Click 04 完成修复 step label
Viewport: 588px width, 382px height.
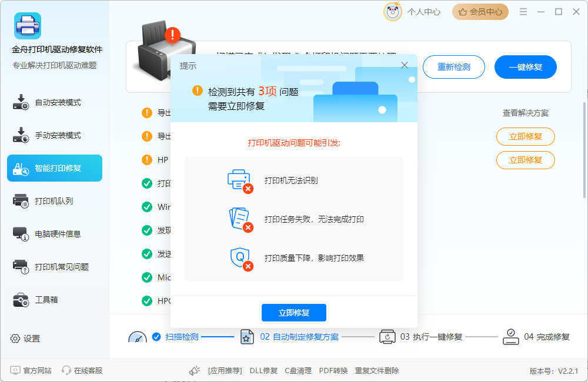[547, 337]
